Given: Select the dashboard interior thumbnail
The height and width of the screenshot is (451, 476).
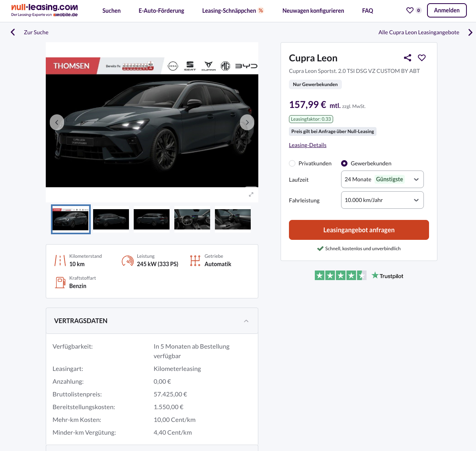Looking at the screenshot, I should (192, 219).
